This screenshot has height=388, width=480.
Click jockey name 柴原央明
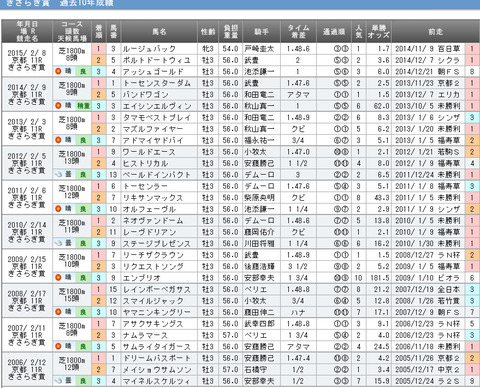coord(259,198)
